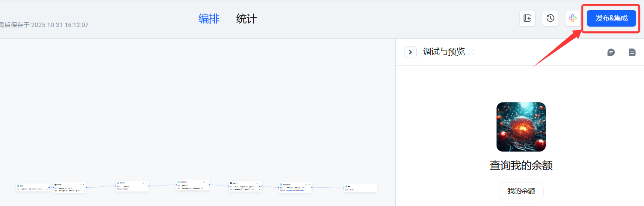Click the import/export arrow icon in toolbar
This screenshot has height=206, width=644.
tap(527, 18)
